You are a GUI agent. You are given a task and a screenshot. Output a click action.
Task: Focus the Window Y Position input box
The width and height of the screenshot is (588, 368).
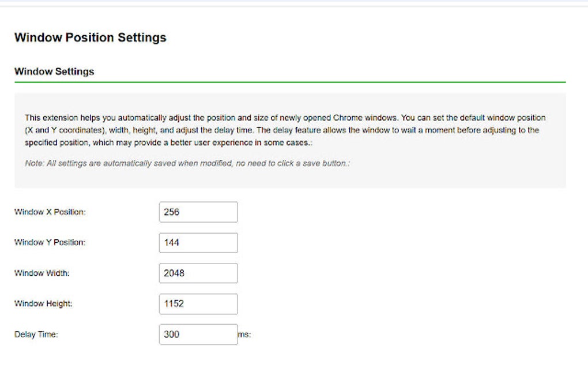coord(198,243)
